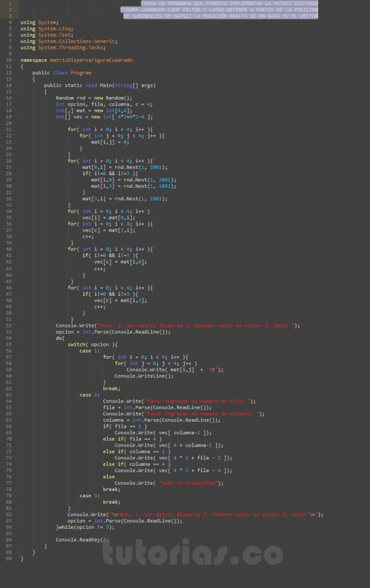This screenshot has width=370, height=588.
Task: Click the 'fila = int.Parse(Console.ReadLine());' line
Action: [x=157, y=408]
